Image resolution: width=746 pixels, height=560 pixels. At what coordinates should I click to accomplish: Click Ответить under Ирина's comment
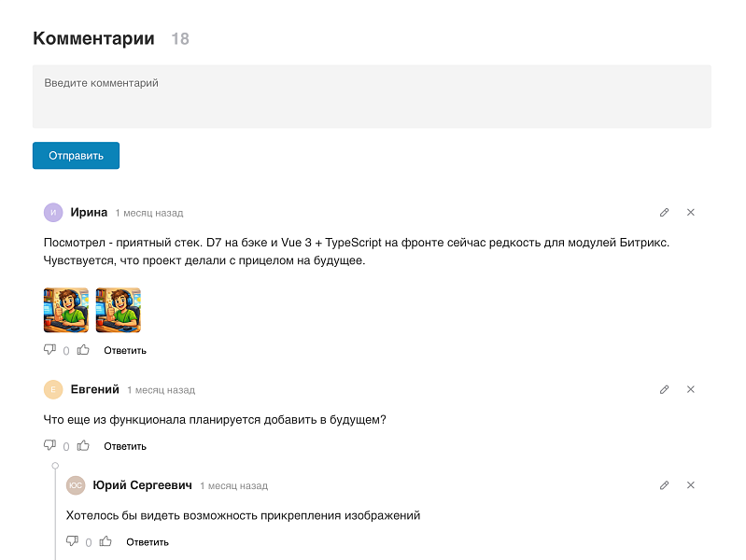click(125, 351)
